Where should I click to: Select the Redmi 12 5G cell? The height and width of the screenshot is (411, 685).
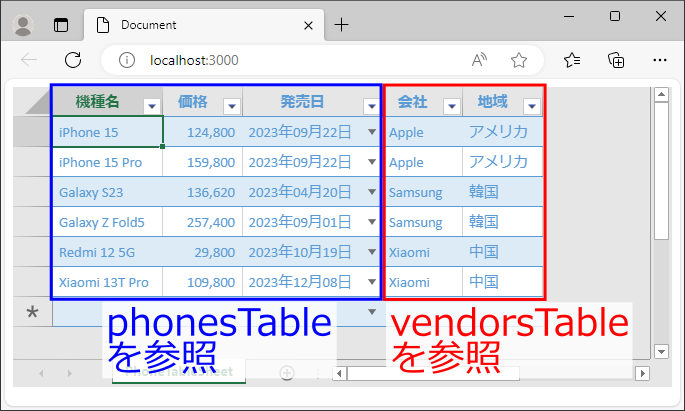108,252
